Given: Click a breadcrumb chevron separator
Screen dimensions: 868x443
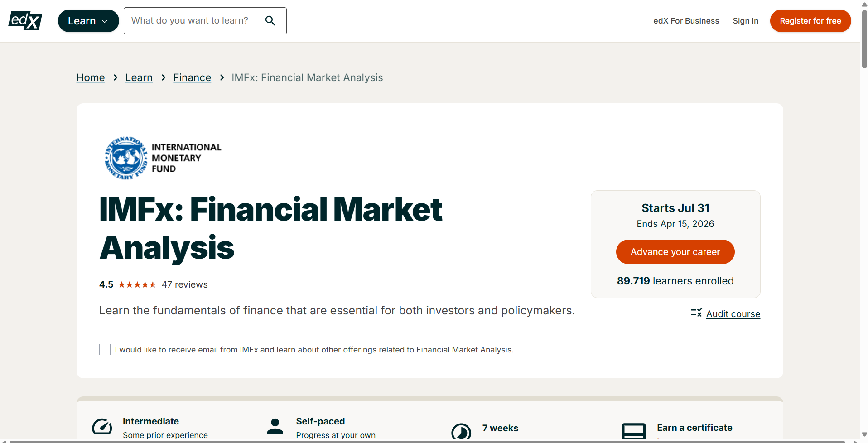Looking at the screenshot, I should (x=116, y=77).
